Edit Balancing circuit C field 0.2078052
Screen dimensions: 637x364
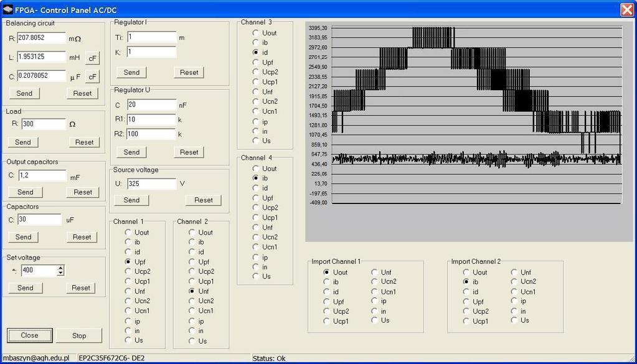pyautogui.click(x=42, y=75)
